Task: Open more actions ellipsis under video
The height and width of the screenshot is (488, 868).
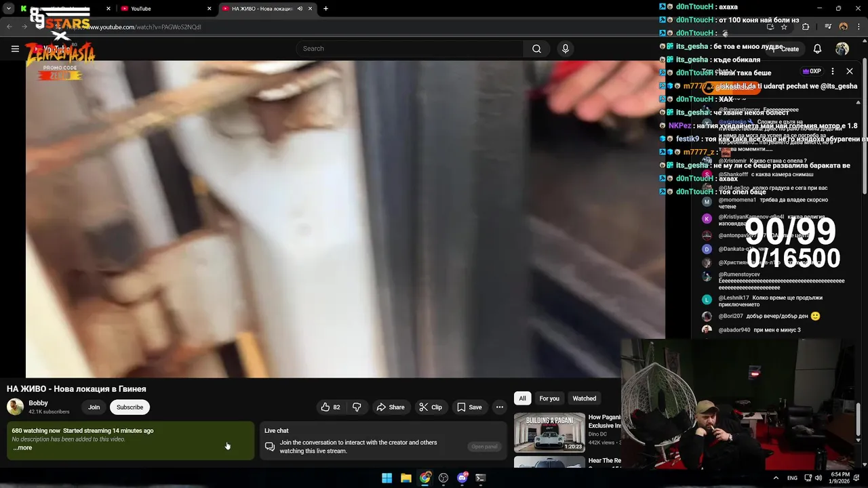Action: [x=500, y=407]
